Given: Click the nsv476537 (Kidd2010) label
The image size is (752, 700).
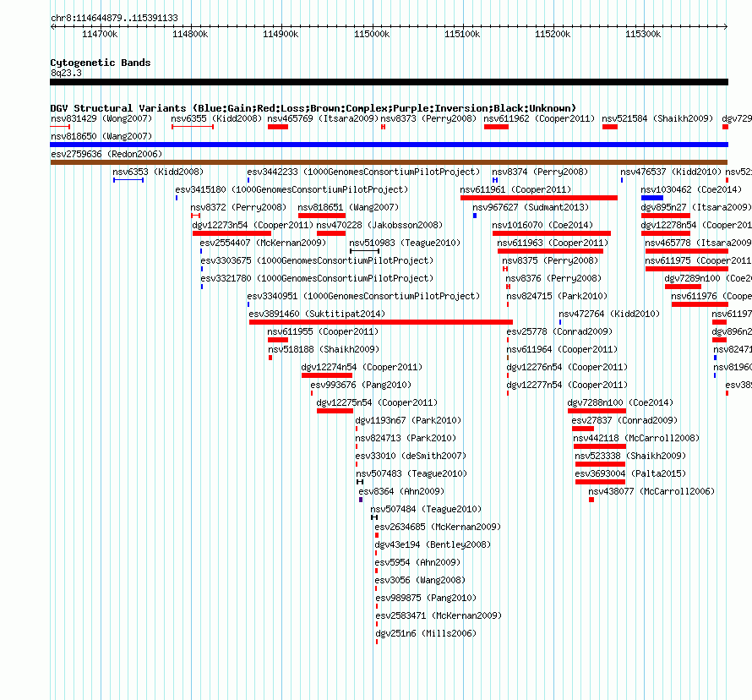Looking at the screenshot, I should click(x=671, y=172).
